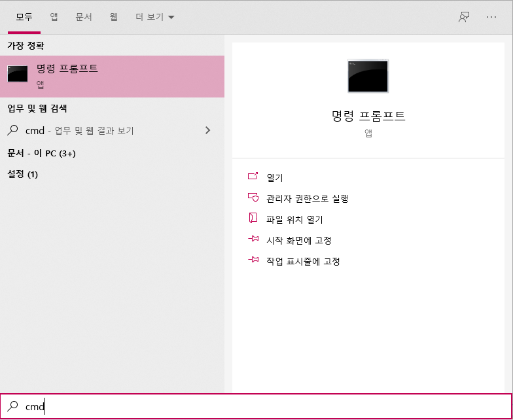Open cmd 업무 및 웹 결과 보기
This screenshot has width=513, height=420.
[112, 131]
